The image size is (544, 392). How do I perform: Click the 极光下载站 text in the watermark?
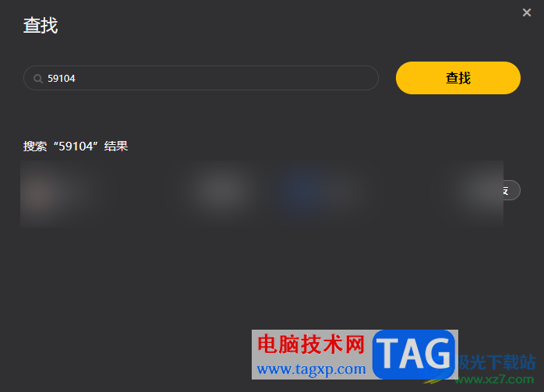pyautogui.click(x=496, y=362)
